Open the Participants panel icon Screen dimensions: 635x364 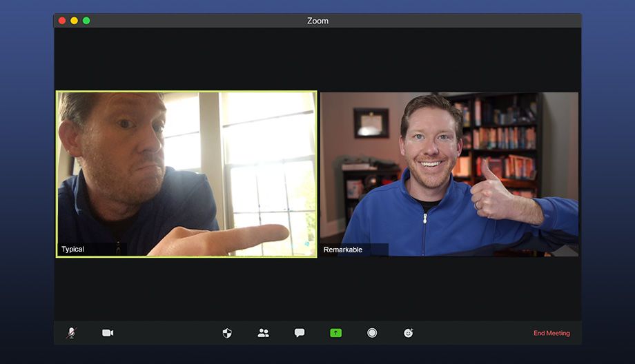(263, 333)
